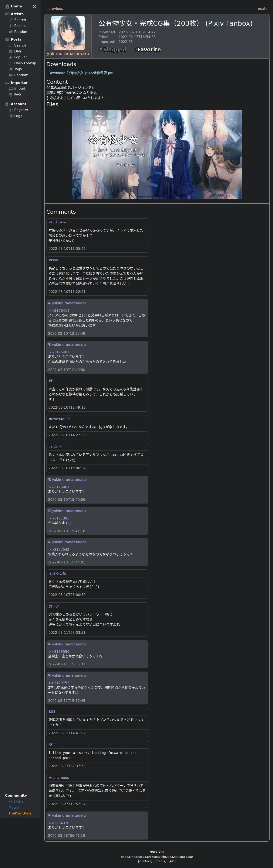
Task: Click the icon beside FAQ
Action: (11, 95)
